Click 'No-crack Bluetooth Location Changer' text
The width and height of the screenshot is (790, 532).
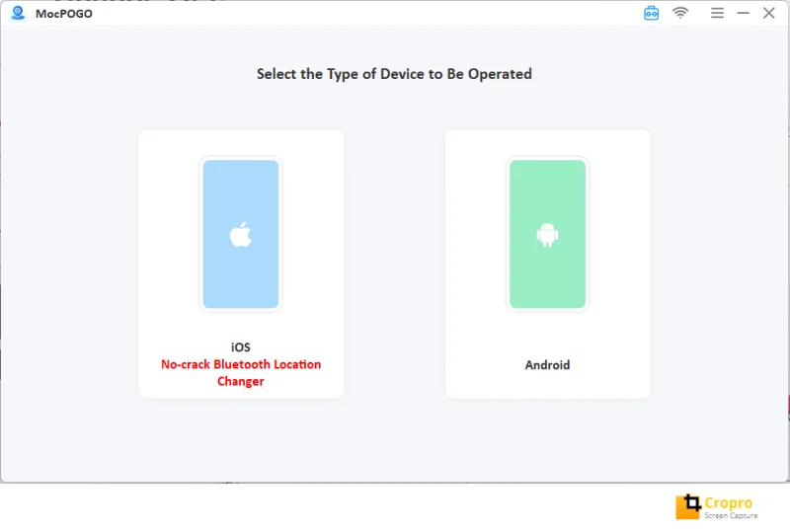[x=241, y=372]
